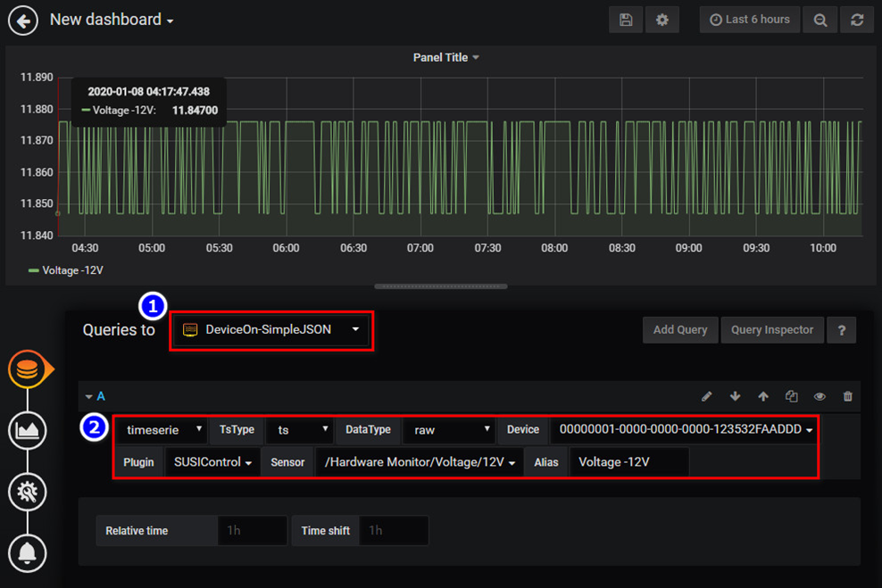The height and width of the screenshot is (588, 882).
Task: Open the DeviceOn-SimpleJSON data source dropdown
Action: click(271, 330)
